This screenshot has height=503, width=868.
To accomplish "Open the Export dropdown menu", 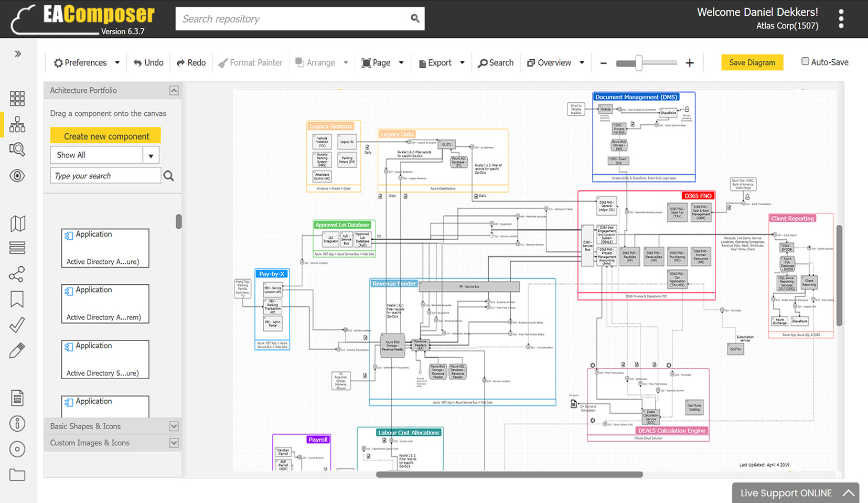I will click(x=442, y=62).
